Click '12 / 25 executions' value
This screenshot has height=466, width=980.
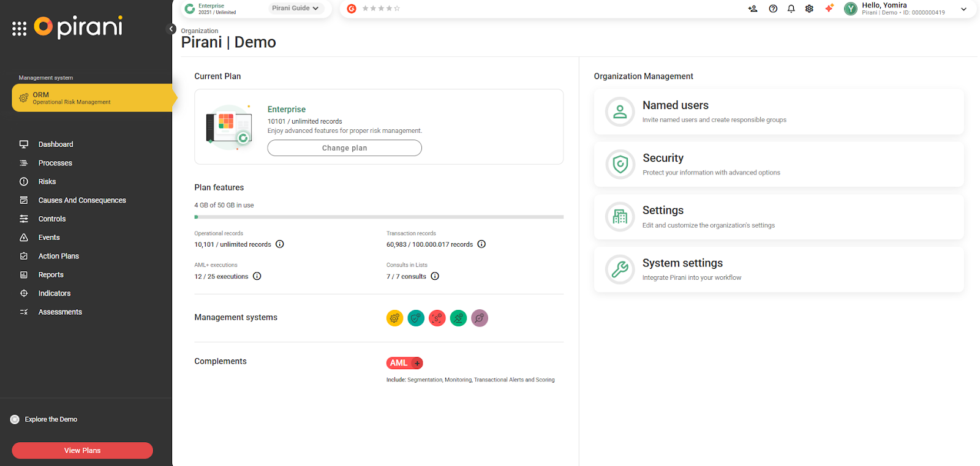(221, 277)
